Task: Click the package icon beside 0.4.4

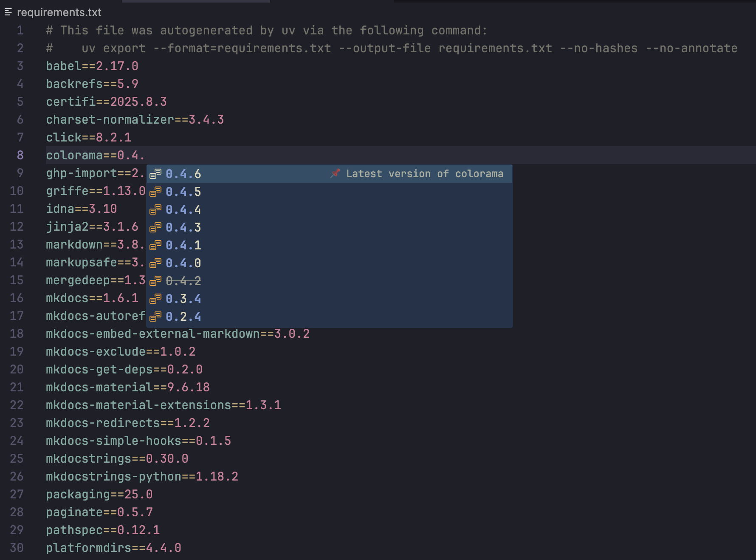Action: click(155, 209)
